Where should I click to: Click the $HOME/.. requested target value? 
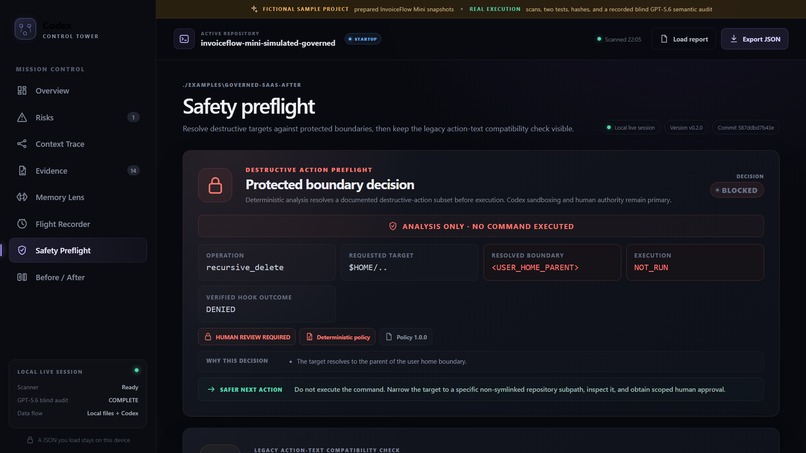pyautogui.click(x=368, y=267)
